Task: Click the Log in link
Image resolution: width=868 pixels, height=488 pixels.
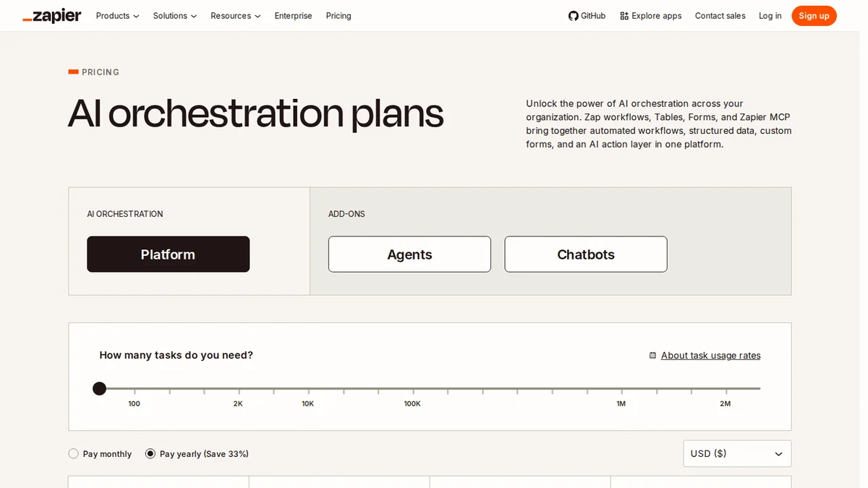Action: (770, 16)
